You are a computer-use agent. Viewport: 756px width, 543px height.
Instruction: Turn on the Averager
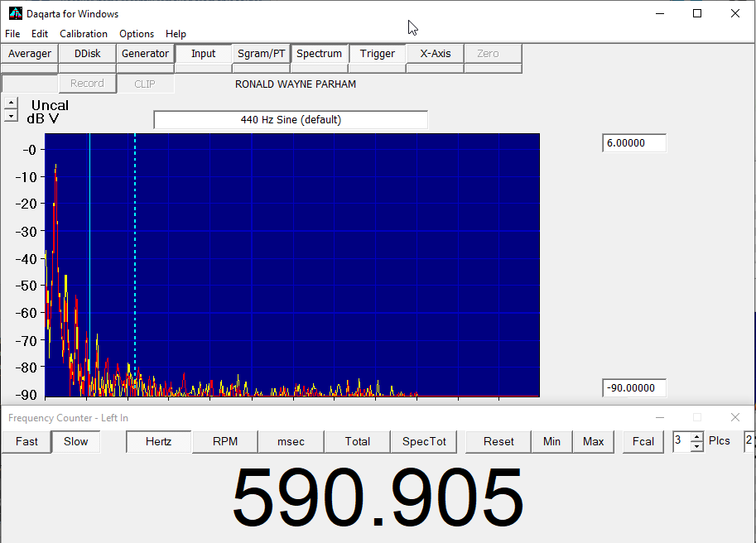[x=30, y=54]
